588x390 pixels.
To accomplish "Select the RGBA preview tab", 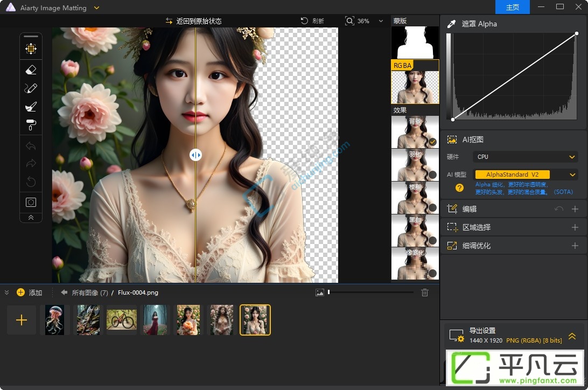I will click(x=415, y=82).
